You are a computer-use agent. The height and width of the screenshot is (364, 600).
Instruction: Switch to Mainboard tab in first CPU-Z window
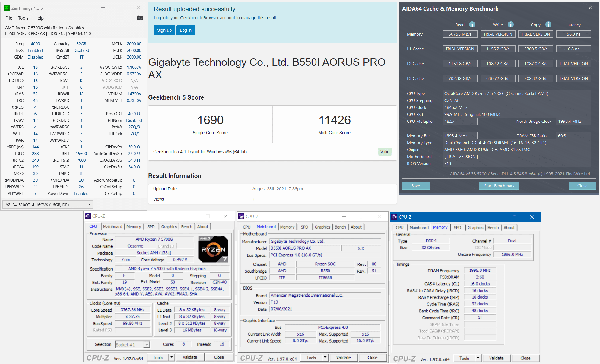coord(113,226)
